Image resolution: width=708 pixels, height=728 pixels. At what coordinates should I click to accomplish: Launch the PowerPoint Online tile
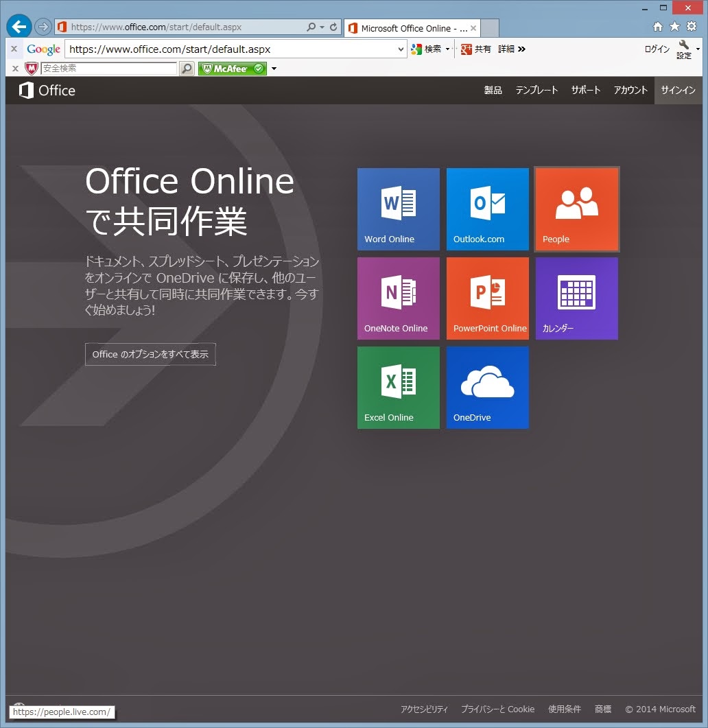point(488,298)
